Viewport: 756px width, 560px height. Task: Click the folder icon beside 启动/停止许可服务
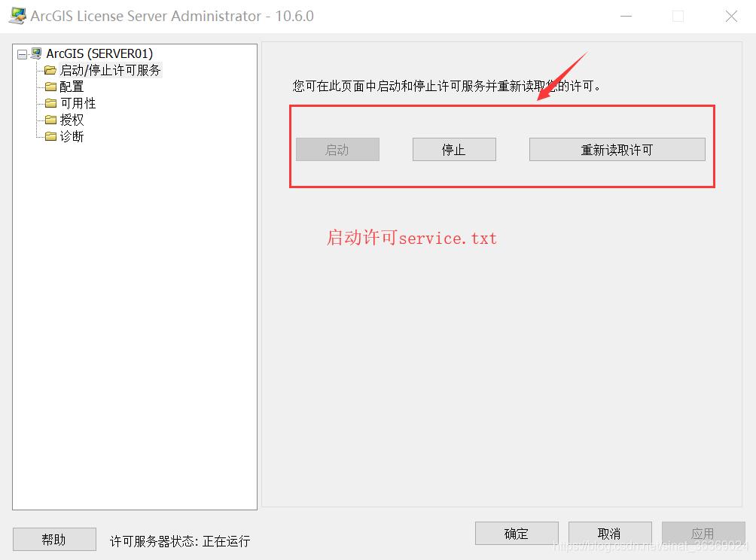click(50, 70)
